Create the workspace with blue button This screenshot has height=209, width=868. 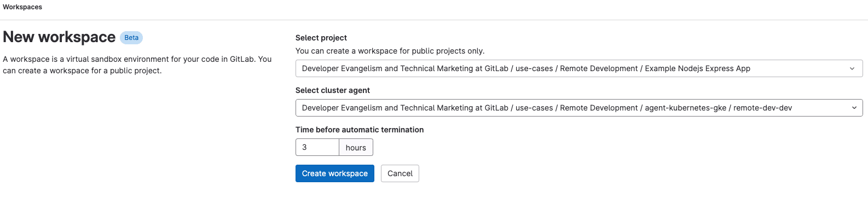(x=335, y=173)
